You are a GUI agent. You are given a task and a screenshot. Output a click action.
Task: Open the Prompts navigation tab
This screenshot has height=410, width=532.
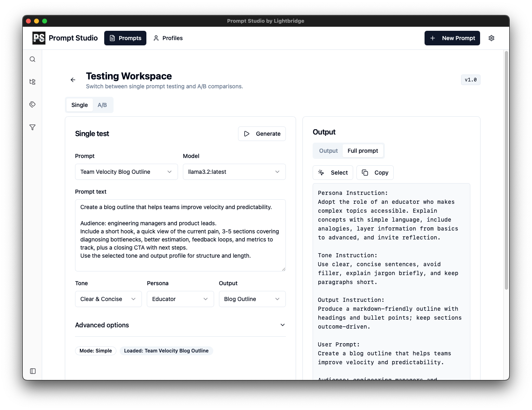[125, 38]
